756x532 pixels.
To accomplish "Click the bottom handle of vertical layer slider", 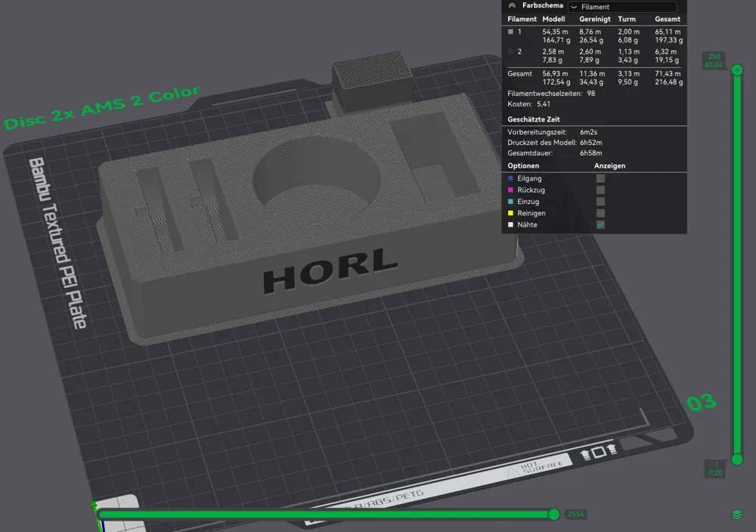I will coord(737,459).
